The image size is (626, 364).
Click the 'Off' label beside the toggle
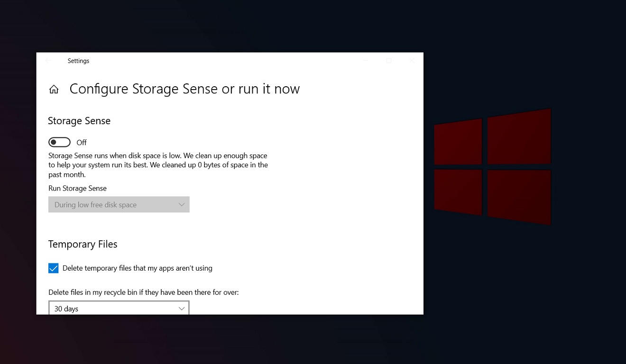82,142
